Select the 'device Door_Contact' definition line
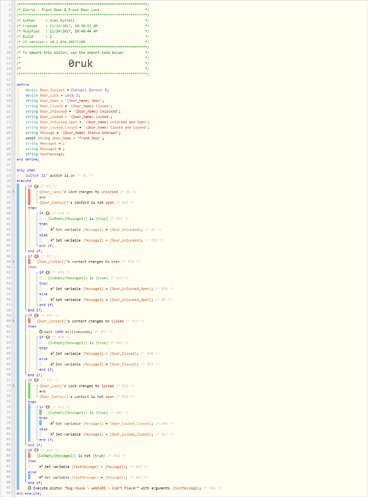The image size is (370, 500). [67, 90]
